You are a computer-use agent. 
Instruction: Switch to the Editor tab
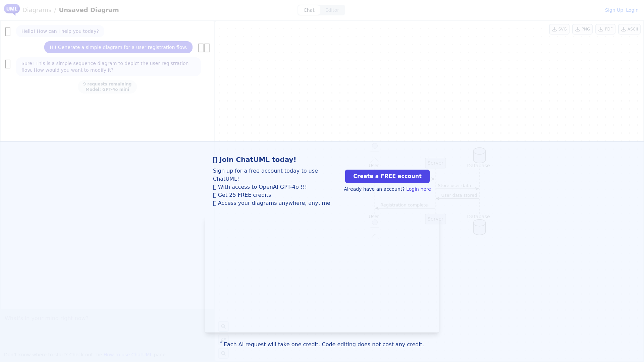pos(332,10)
